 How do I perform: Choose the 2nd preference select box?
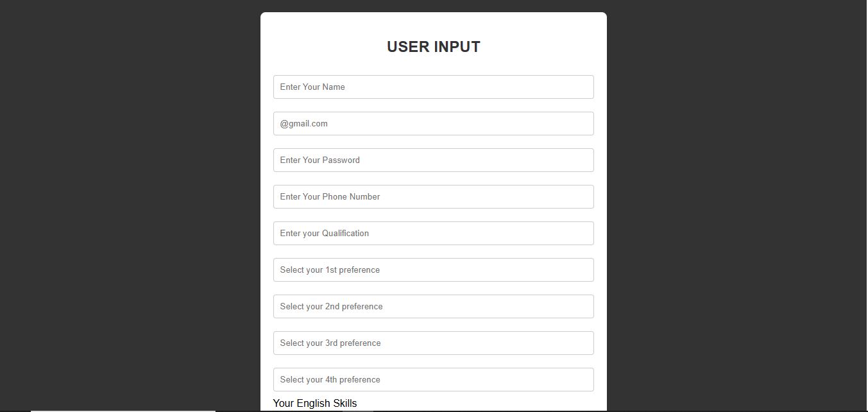click(x=433, y=306)
